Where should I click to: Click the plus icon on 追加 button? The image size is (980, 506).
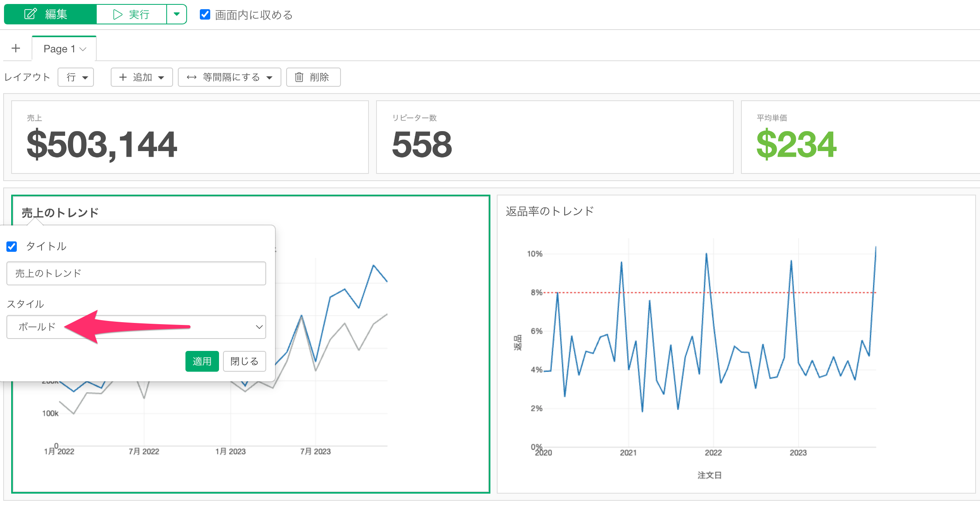pos(123,77)
